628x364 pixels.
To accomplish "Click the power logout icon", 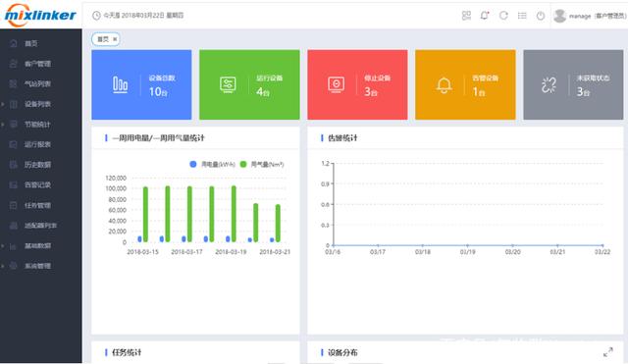I will click(x=541, y=16).
